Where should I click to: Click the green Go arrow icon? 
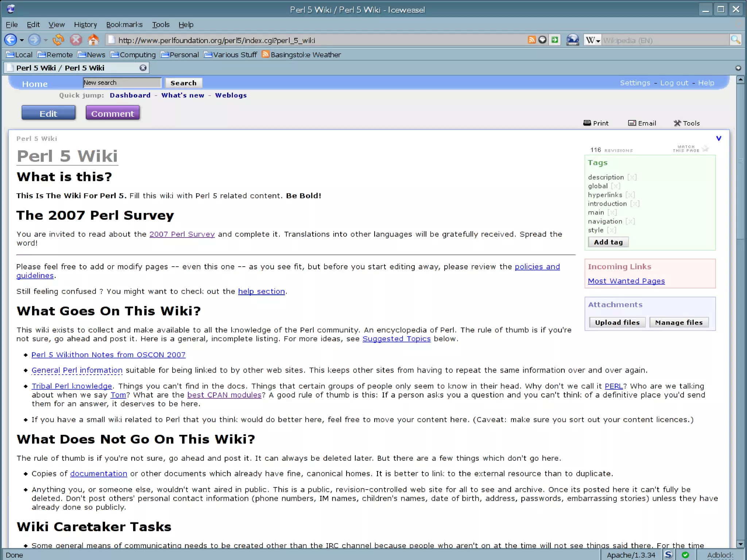pos(555,40)
